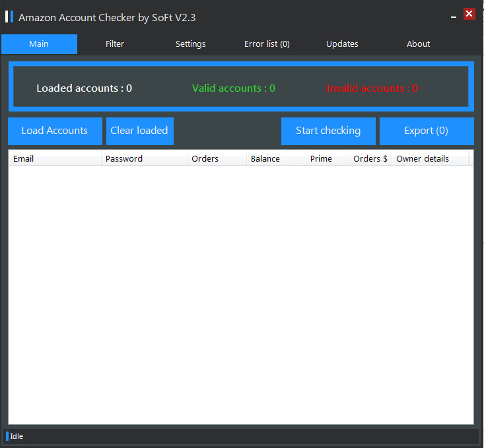Sort by the Email column header

point(55,158)
